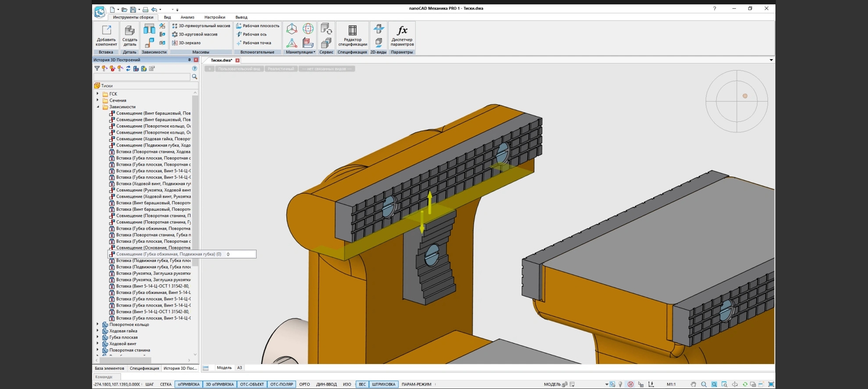868x389 pixels.
Task: Open the Вид ribbon tab
Action: [167, 17]
